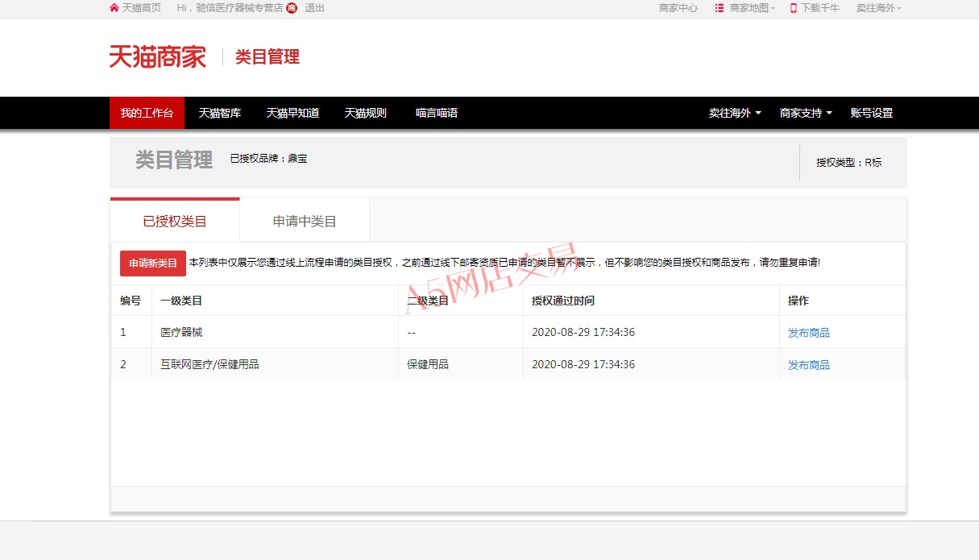
Task: Click the red home icon beside 天猫首页
Action: 114,8
